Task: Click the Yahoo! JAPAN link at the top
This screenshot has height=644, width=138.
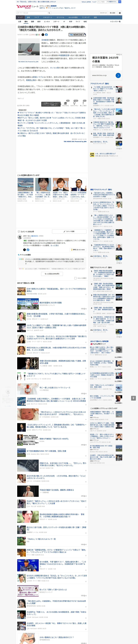Action: click(x=86, y=2)
